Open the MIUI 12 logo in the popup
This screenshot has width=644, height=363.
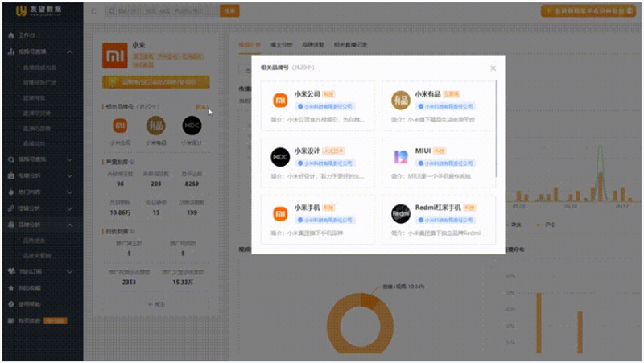coord(400,157)
